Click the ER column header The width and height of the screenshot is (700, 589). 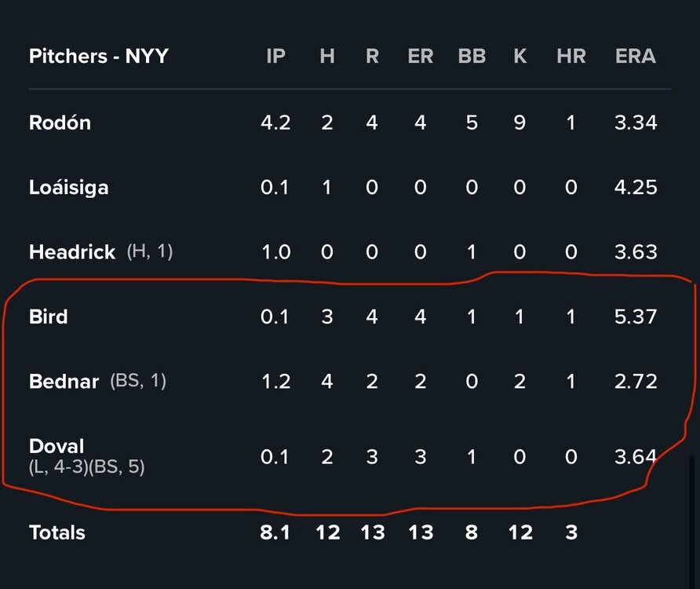(x=420, y=57)
